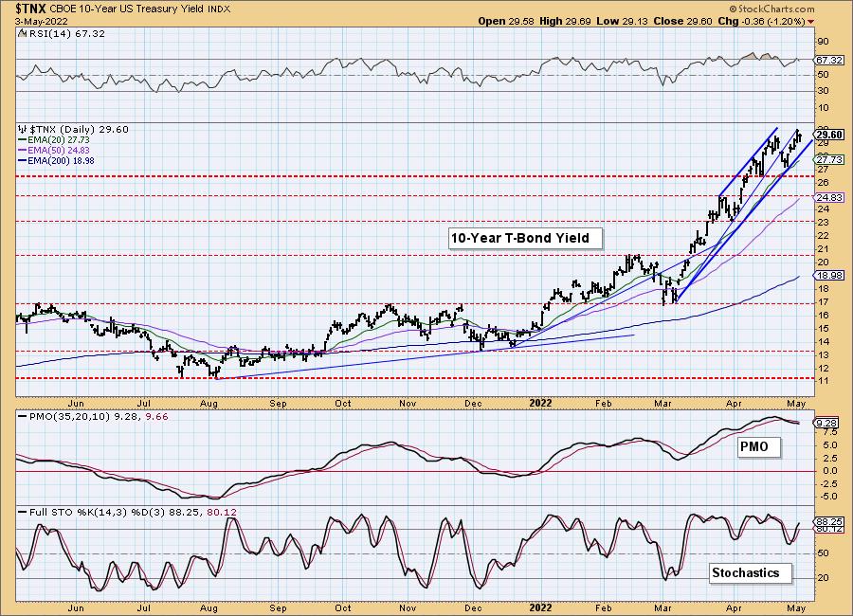This screenshot has height=616, width=853.
Task: Click the 88.25 stochastic value tag
Action: (829, 521)
